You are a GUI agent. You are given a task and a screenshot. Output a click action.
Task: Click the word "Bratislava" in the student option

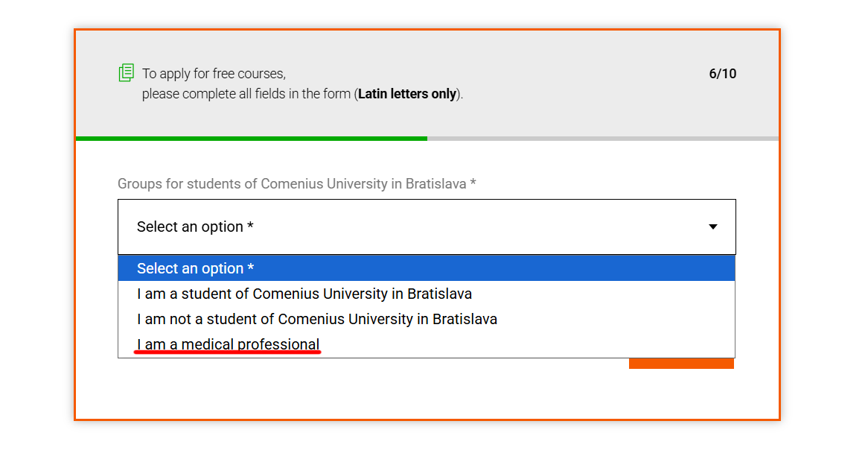[x=435, y=294]
